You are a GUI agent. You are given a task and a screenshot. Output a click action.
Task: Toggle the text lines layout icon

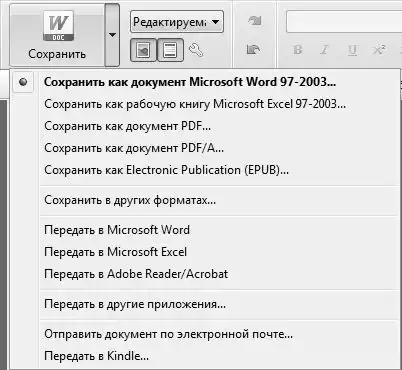[170, 50]
